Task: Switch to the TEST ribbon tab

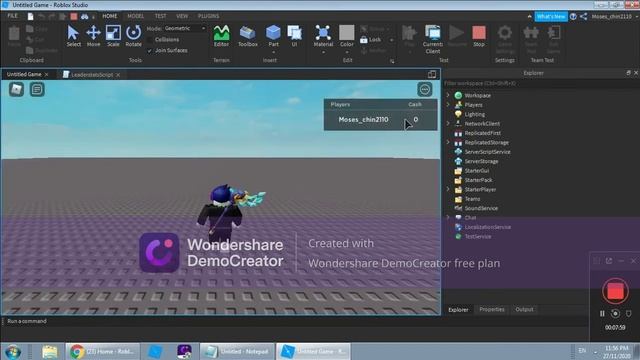Action: pyautogui.click(x=160, y=16)
